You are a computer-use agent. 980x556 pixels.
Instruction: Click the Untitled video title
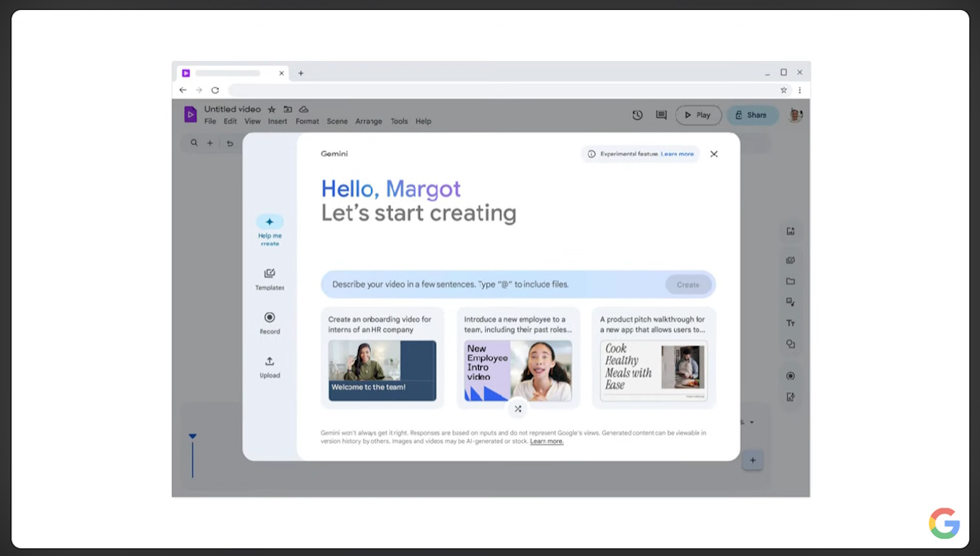232,109
